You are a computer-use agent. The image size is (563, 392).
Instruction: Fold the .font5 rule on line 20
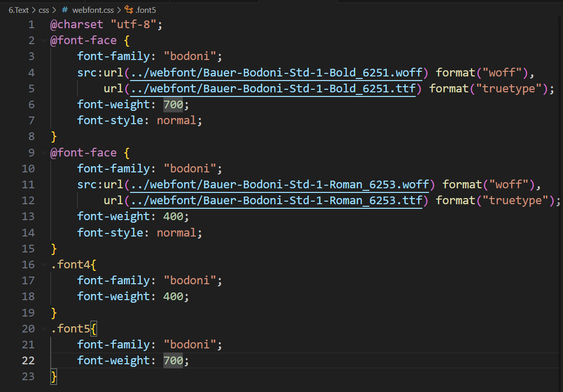[x=44, y=328]
